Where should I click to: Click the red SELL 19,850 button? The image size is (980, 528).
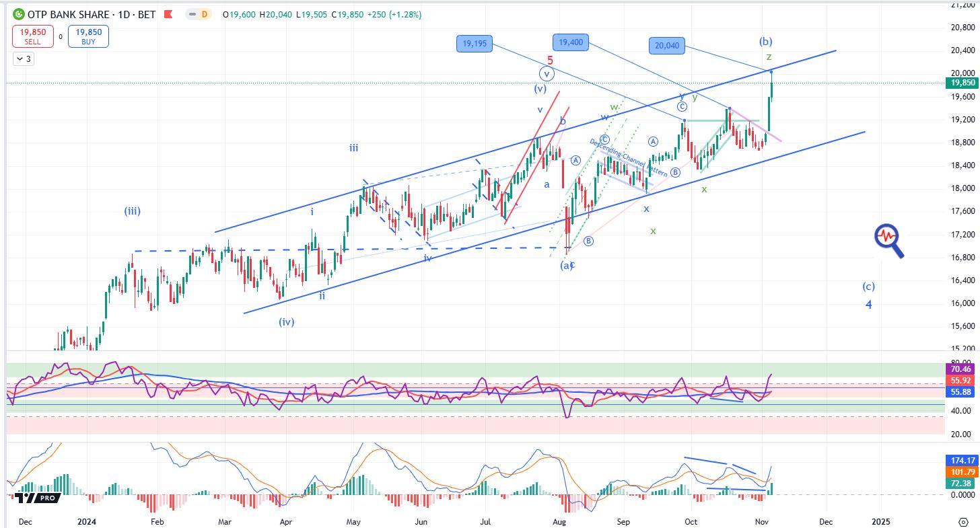coord(32,36)
